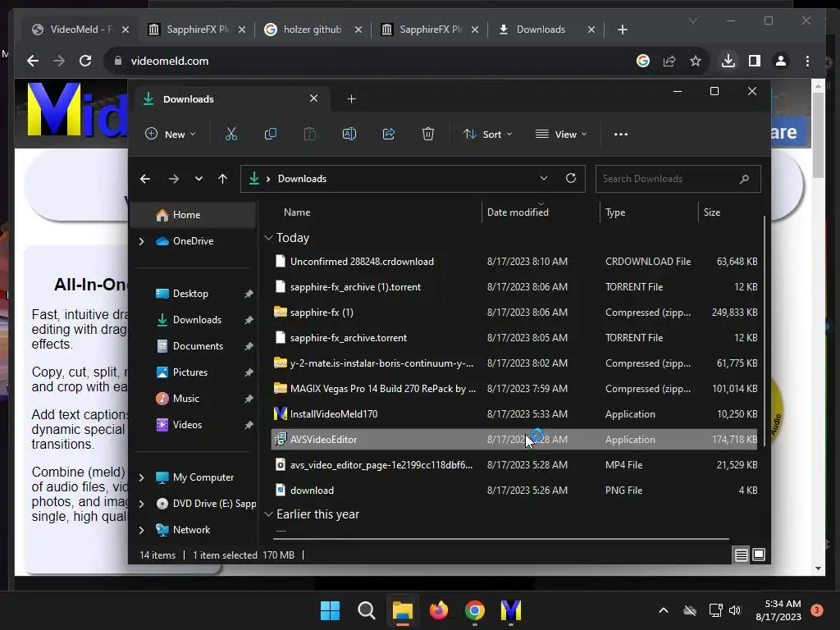Switch to large thumbnails view icon
Viewport: 840px width, 630px height.
[759, 555]
